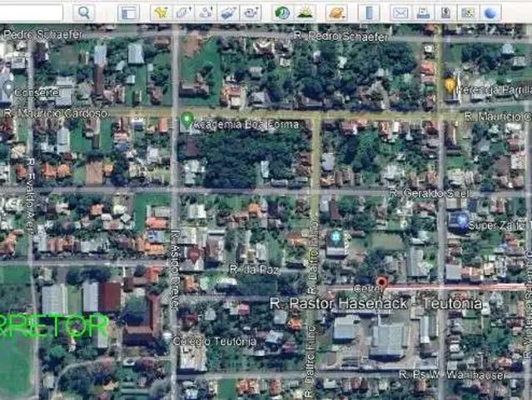Select the Add Polygon tool

click(x=183, y=12)
